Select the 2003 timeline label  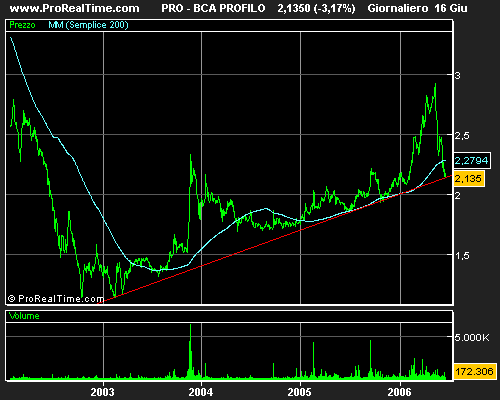[x=102, y=392]
